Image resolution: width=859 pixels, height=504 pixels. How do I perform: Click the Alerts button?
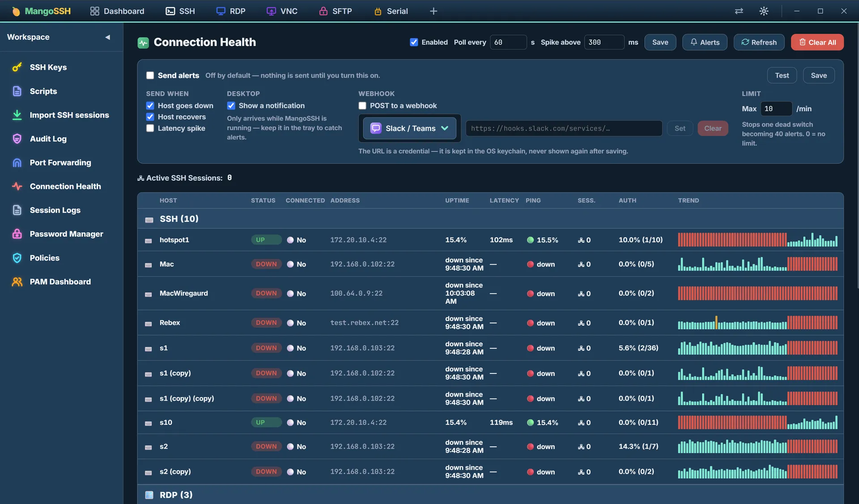(x=705, y=42)
